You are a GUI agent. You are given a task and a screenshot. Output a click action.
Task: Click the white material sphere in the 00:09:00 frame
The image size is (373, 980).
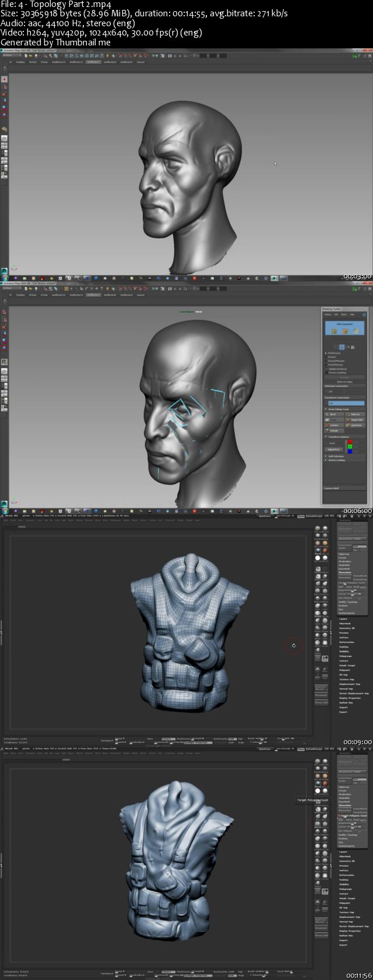point(318,558)
